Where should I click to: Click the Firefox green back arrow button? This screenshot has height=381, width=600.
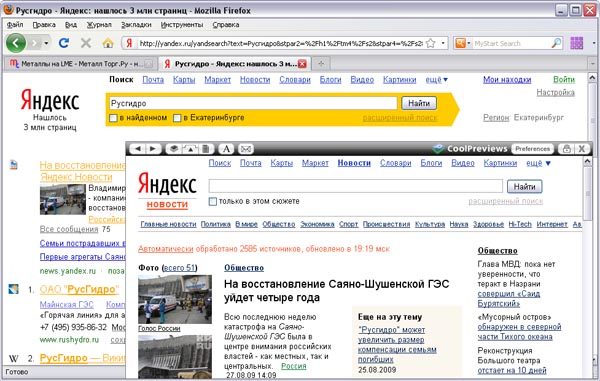point(16,43)
